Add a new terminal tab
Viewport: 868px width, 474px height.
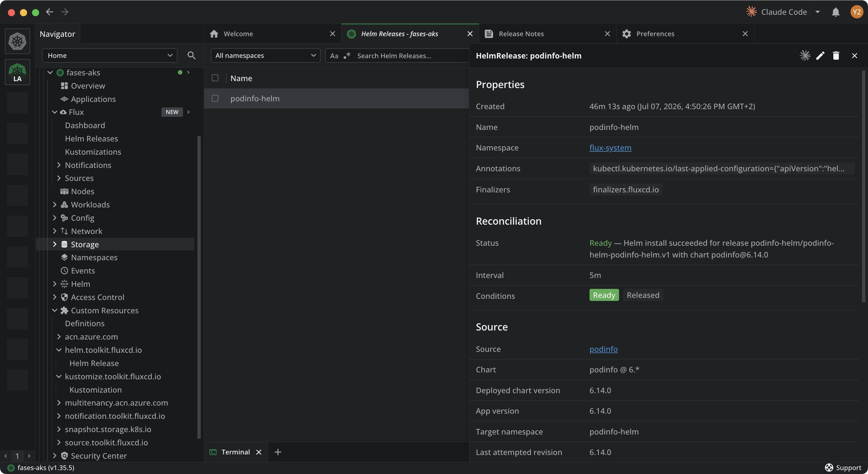pos(278,452)
